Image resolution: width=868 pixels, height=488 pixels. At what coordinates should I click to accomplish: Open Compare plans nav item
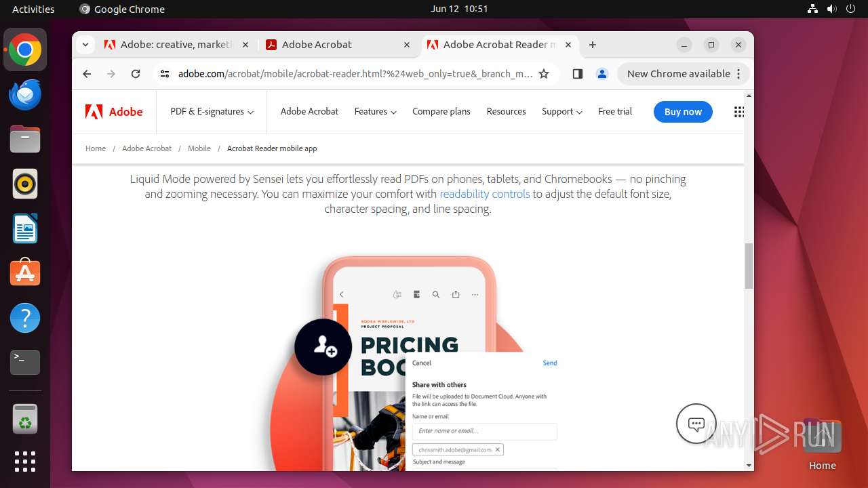click(441, 112)
